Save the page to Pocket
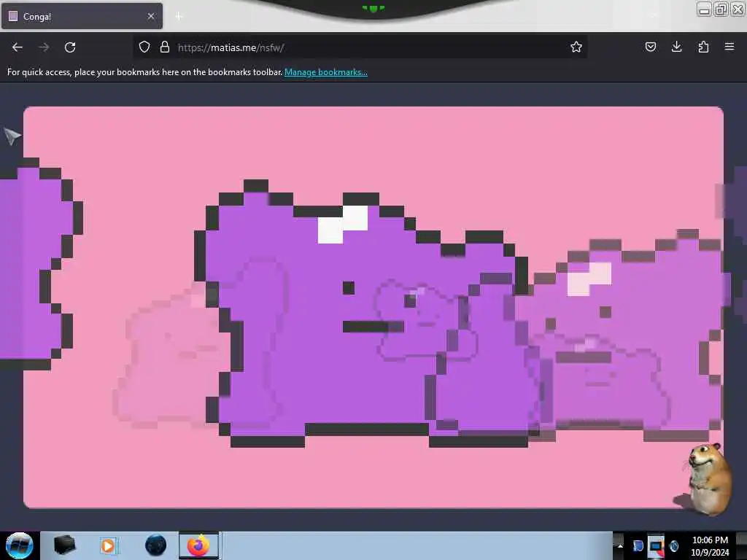Viewport: 747px width, 560px height. pos(650,47)
